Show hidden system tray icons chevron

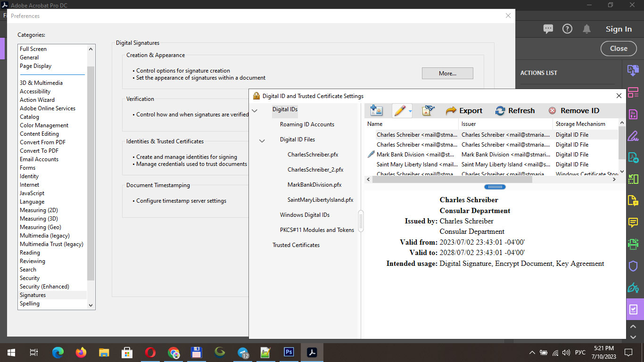[x=532, y=352]
